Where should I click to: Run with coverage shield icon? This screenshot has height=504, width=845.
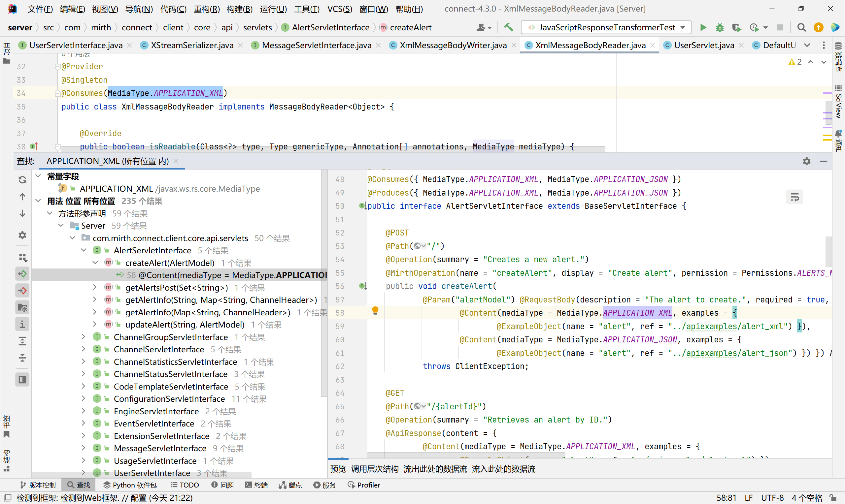pyautogui.click(x=736, y=27)
